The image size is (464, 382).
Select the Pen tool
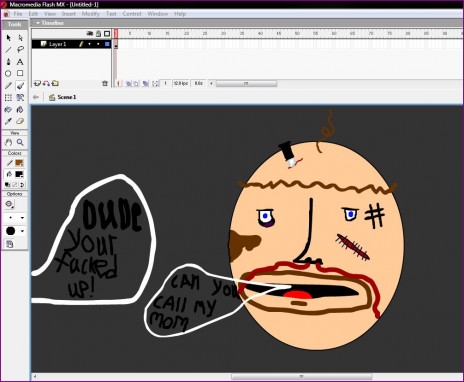pyautogui.click(x=9, y=62)
